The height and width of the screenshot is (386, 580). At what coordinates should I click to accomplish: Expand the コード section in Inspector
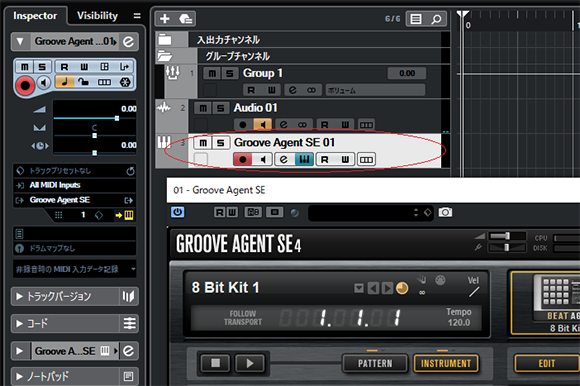(19, 324)
